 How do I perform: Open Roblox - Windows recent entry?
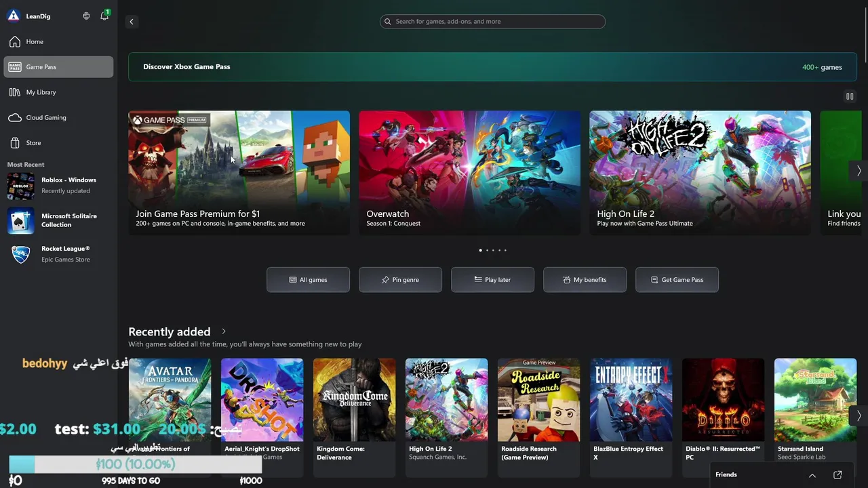pos(58,186)
